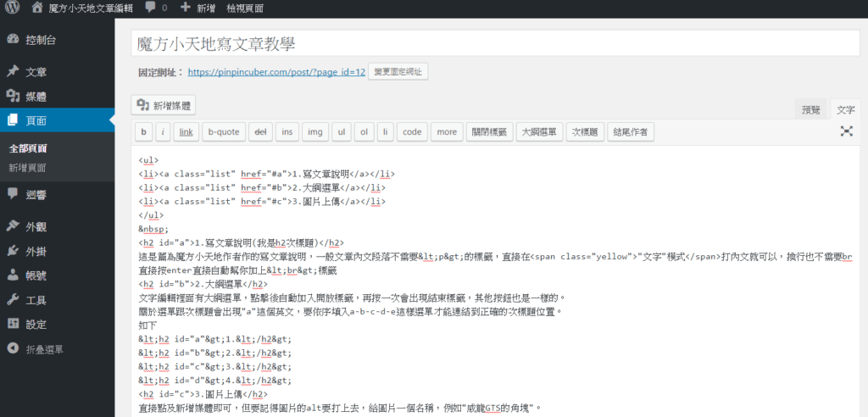Open 魔方小天地文章編輯 site link
Viewport: 868px width, 417px height.
[x=90, y=8]
